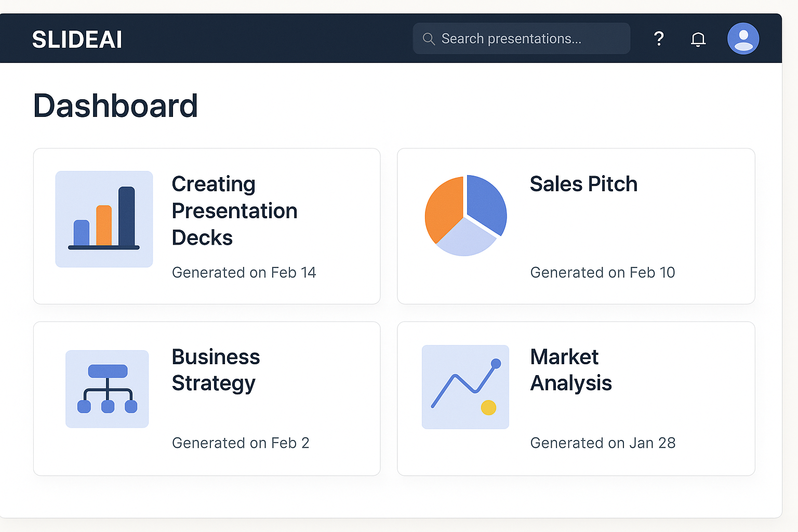Viewport: 798px width, 532px height.
Task: Open the Business Strategy title
Action: coord(216,370)
